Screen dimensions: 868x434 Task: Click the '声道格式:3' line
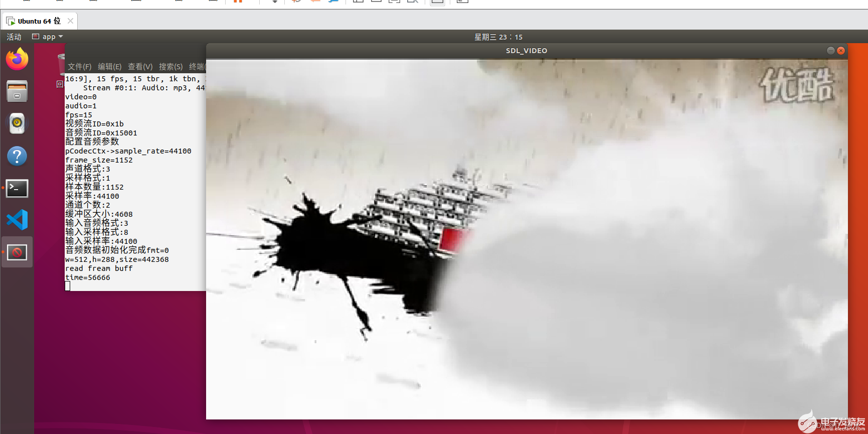88,169
